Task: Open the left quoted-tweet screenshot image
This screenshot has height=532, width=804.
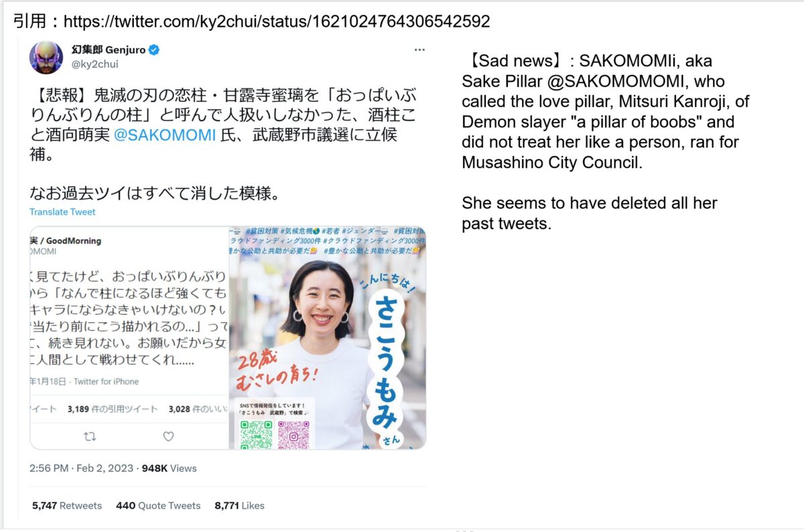Action: pos(129,338)
